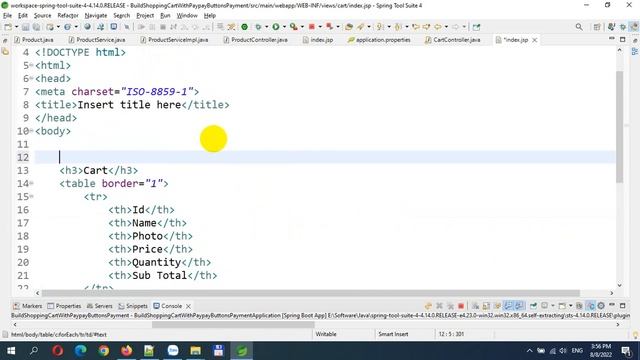The image size is (640, 360).
Task: Open the Window menu
Action: [187, 16]
